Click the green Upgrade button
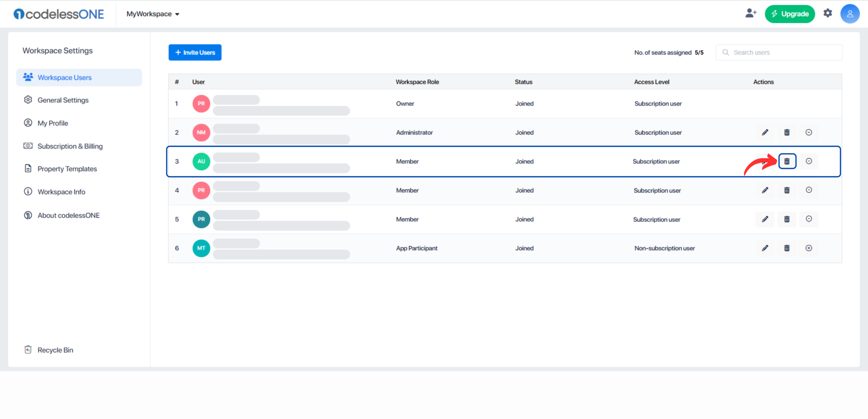This screenshot has width=868, height=419. click(790, 14)
